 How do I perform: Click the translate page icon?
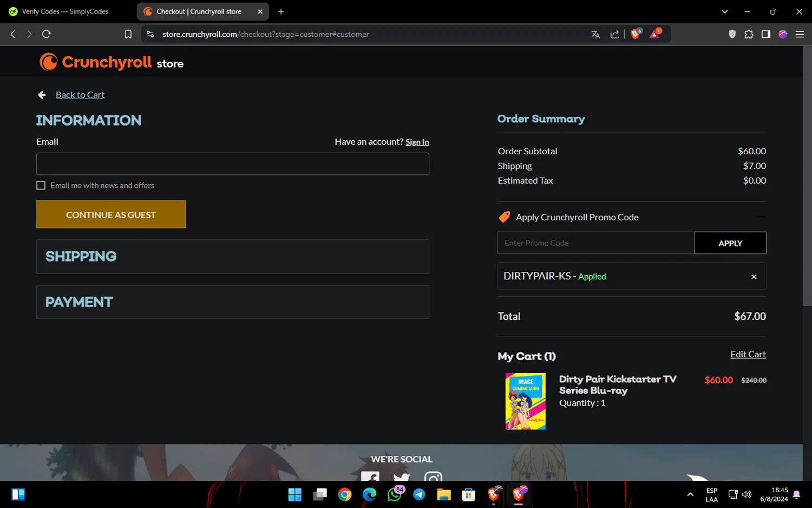595,35
